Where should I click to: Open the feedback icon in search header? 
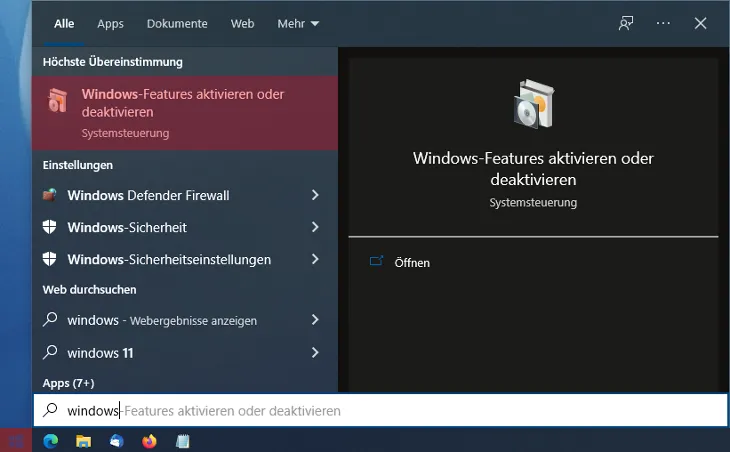click(626, 23)
